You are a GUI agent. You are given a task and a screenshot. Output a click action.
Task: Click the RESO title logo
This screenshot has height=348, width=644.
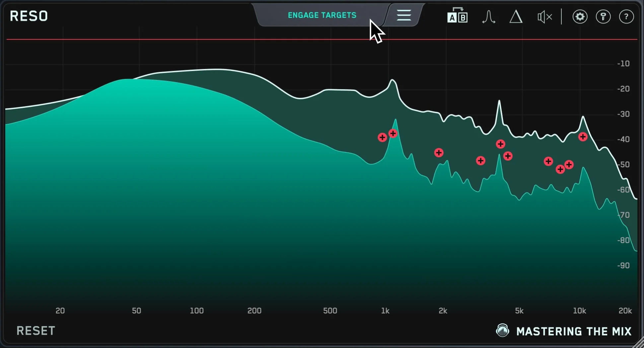(29, 16)
